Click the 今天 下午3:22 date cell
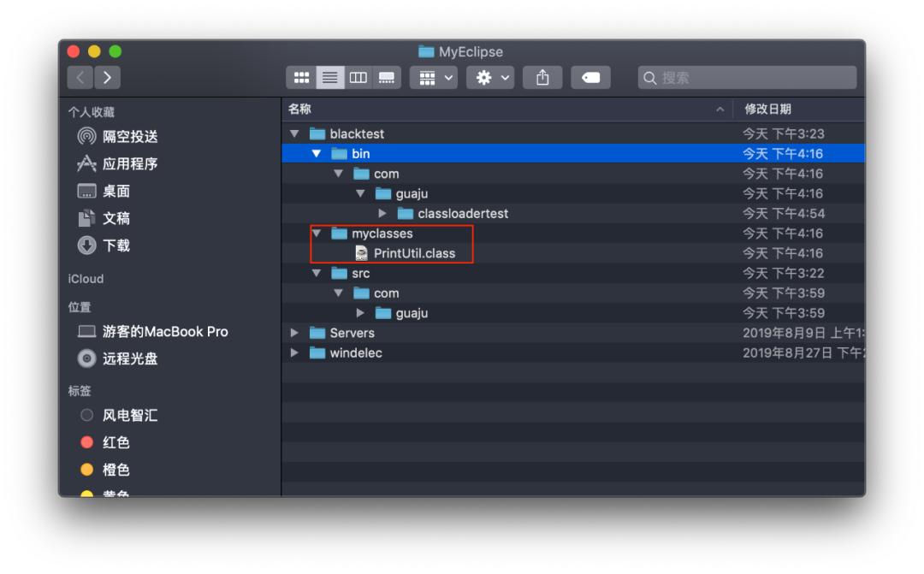This screenshot has height=574, width=924. coord(783,274)
